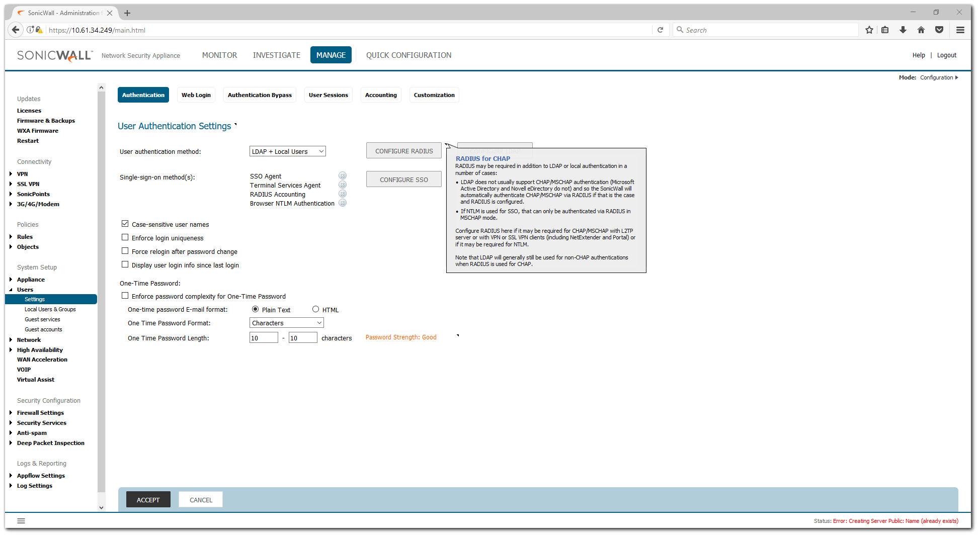Select Plain Text e-mail format radio
Screen dimensions: 980x537
tap(255, 309)
